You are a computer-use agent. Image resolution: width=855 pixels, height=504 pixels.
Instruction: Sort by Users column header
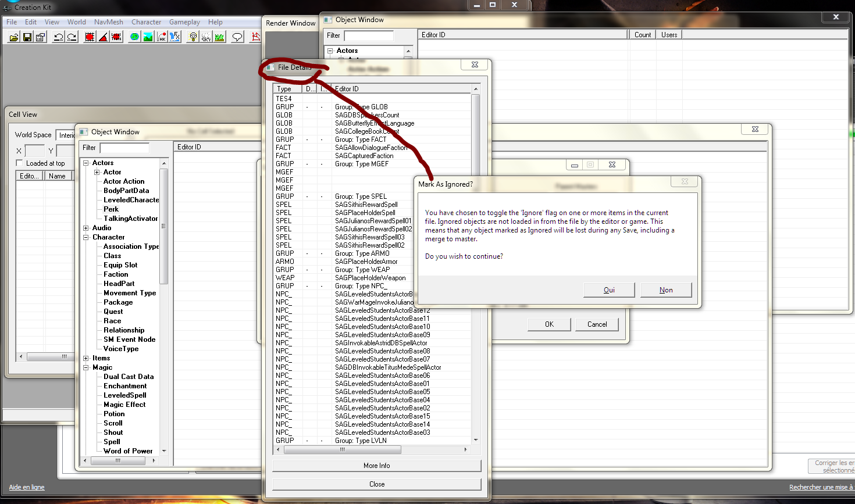tap(669, 35)
